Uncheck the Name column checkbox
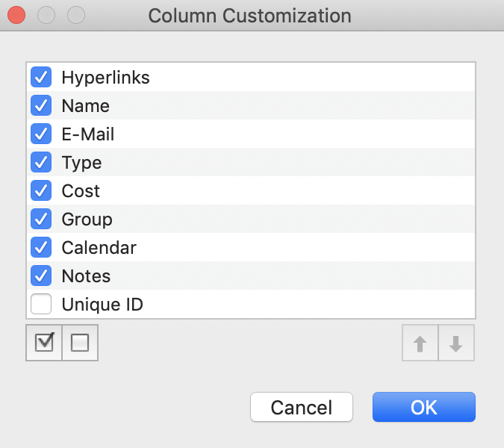Image resolution: width=504 pixels, height=448 pixels. click(41, 105)
